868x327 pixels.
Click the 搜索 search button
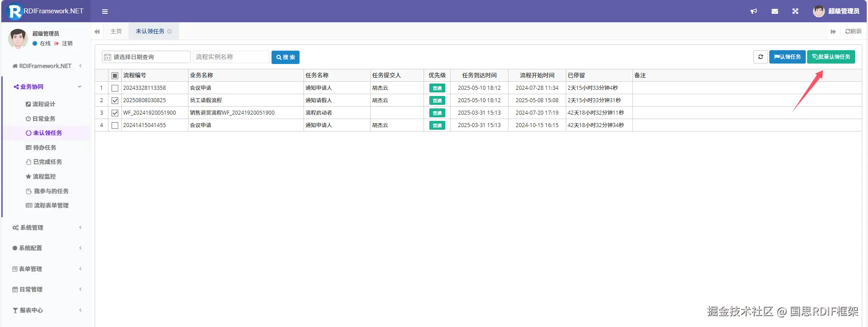click(x=285, y=57)
